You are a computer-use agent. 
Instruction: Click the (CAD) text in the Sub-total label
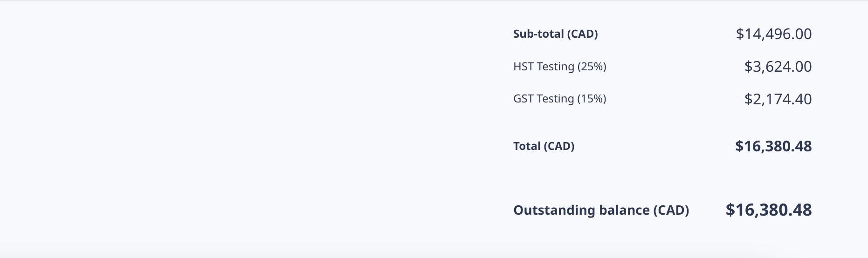(582, 34)
